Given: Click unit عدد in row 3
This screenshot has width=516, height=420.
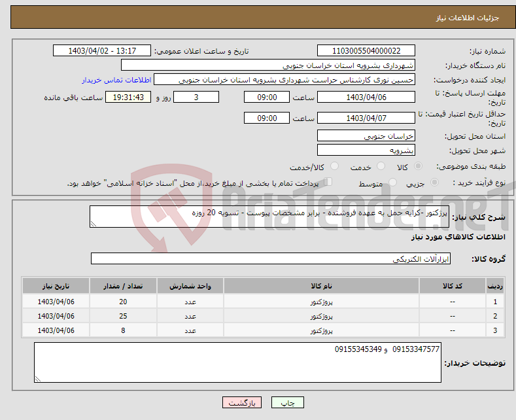Looking at the screenshot, I should 190,330.
